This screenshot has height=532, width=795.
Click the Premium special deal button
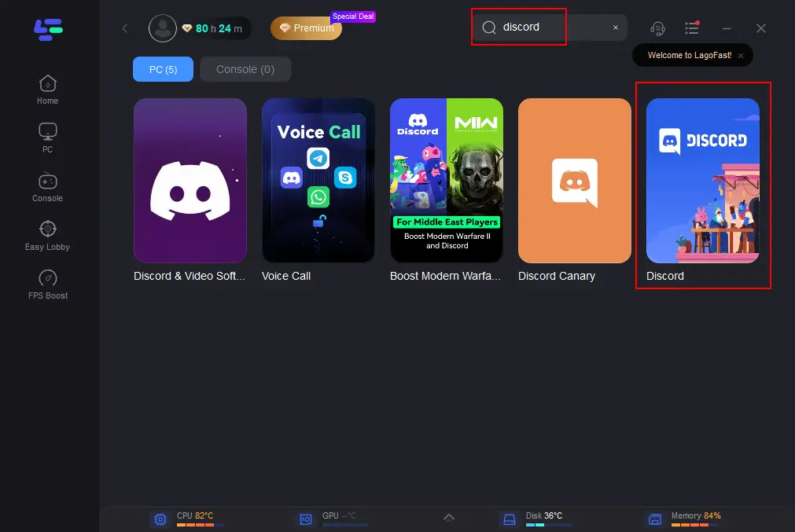[x=307, y=28]
